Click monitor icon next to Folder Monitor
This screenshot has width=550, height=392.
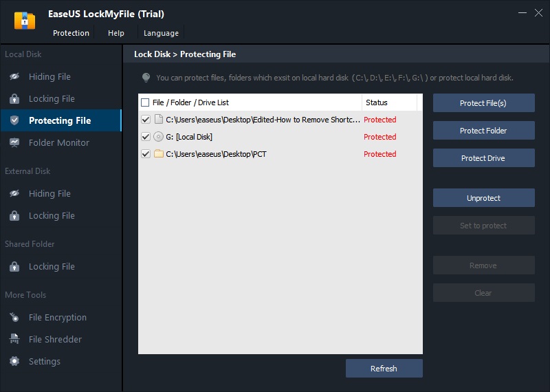[14, 142]
